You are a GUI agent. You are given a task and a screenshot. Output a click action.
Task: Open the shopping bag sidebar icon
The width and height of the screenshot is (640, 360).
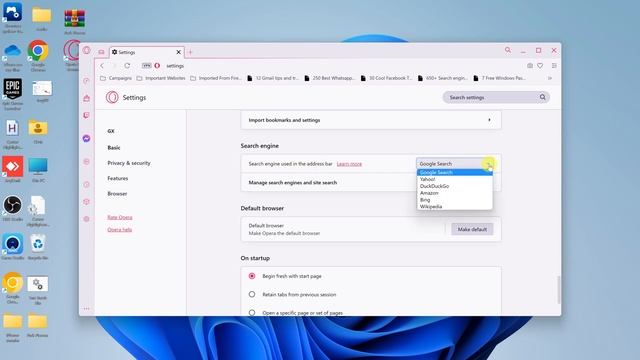tap(86, 98)
